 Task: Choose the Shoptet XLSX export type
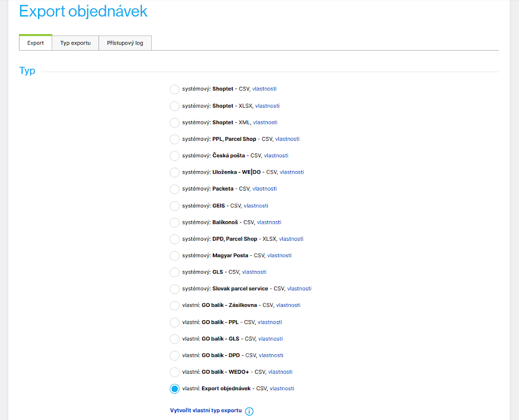click(174, 106)
